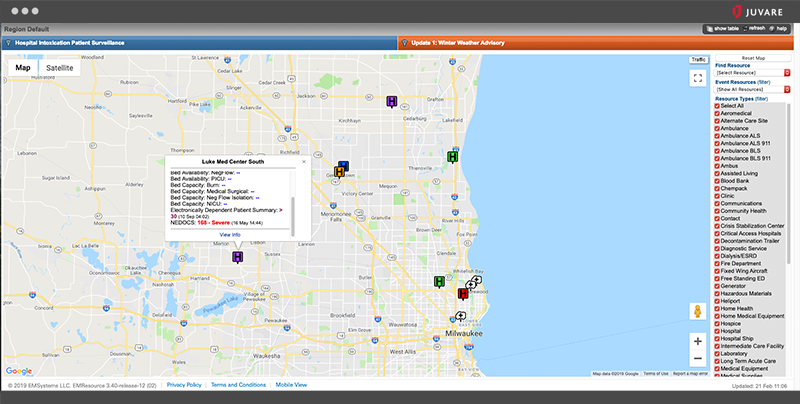The width and height of the screenshot is (800, 404).
Task: Select the red hospital marker near Shorewood
Action: (x=463, y=294)
